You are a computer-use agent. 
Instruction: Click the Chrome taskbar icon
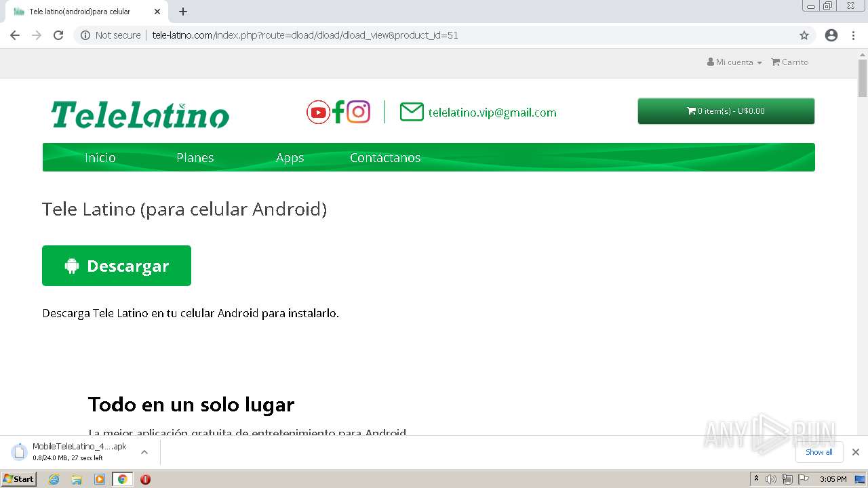[x=122, y=479]
